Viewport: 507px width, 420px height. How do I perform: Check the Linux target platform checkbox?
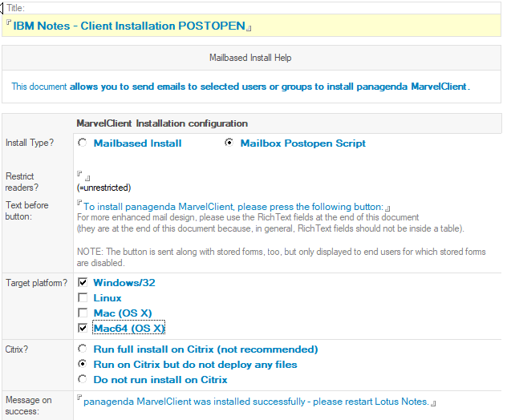coord(83,297)
